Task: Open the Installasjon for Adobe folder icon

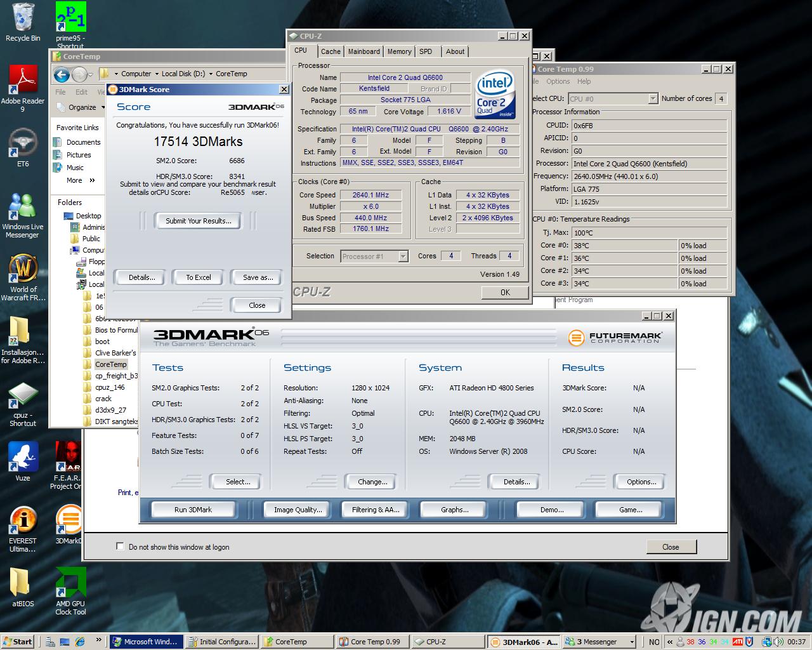Action: point(23,340)
